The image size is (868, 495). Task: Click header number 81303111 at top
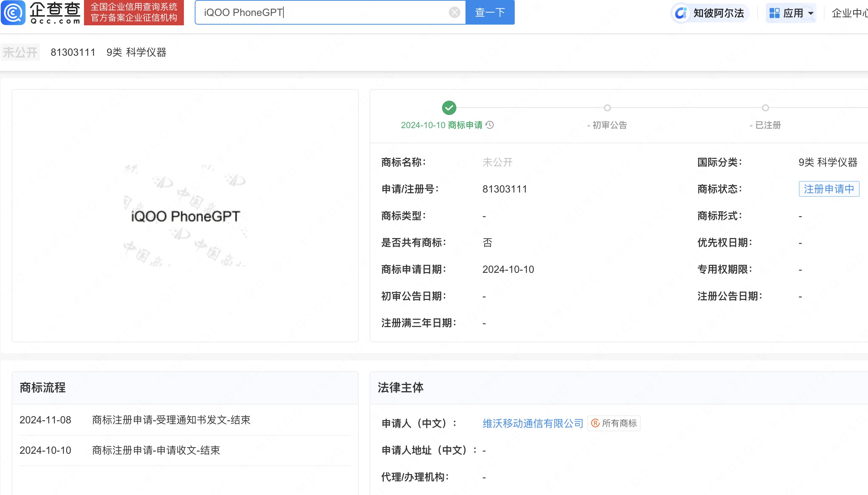pos(73,52)
